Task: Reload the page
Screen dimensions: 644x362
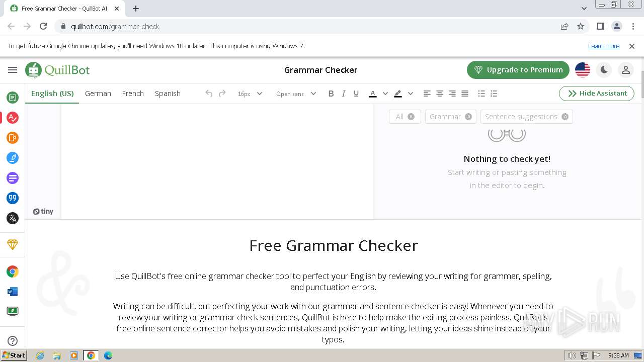Action: click(x=43, y=27)
